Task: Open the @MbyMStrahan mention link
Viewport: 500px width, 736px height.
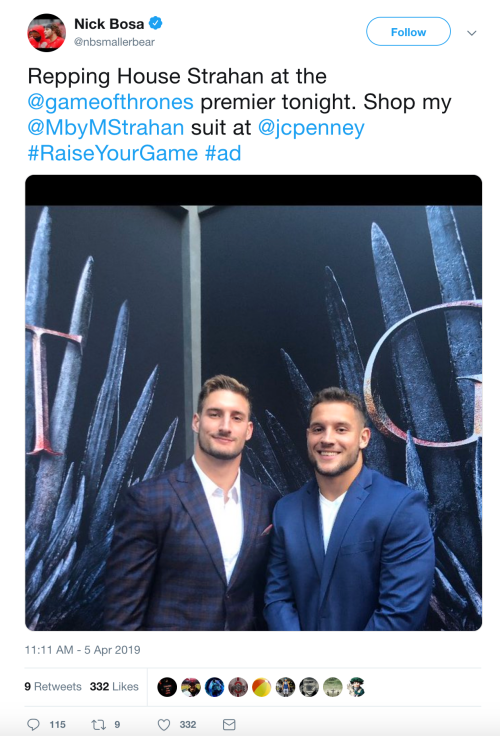Action: 106,128
